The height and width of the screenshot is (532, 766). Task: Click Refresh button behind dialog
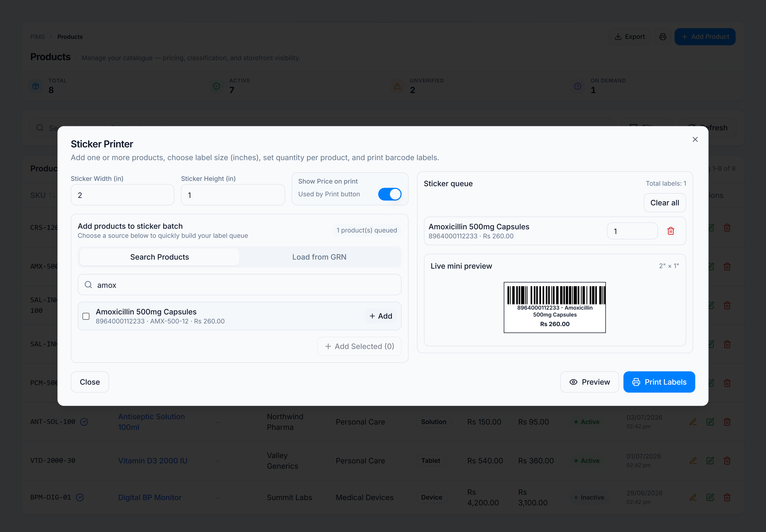coord(708,128)
